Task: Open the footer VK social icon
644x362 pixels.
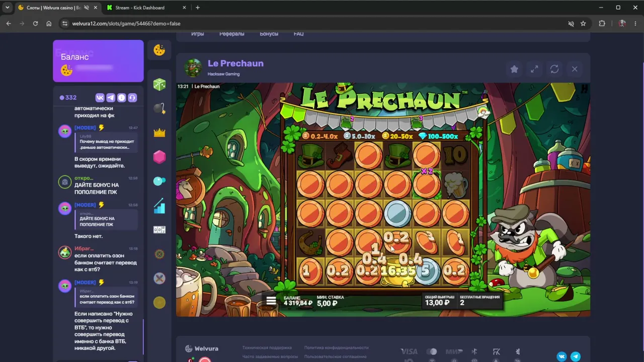Action: click(x=561, y=356)
